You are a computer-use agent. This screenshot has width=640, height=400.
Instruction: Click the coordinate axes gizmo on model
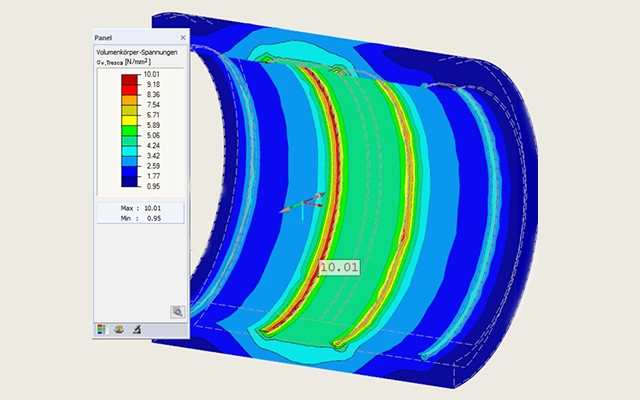tap(303, 205)
